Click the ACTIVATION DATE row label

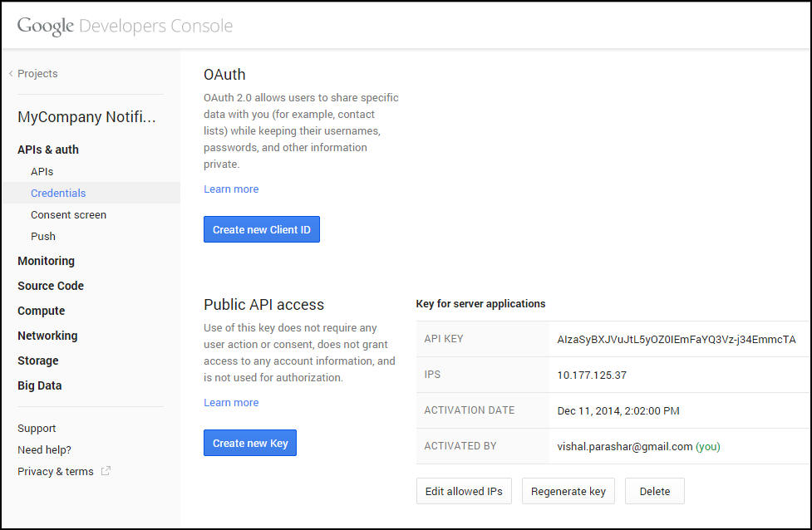[x=470, y=410]
